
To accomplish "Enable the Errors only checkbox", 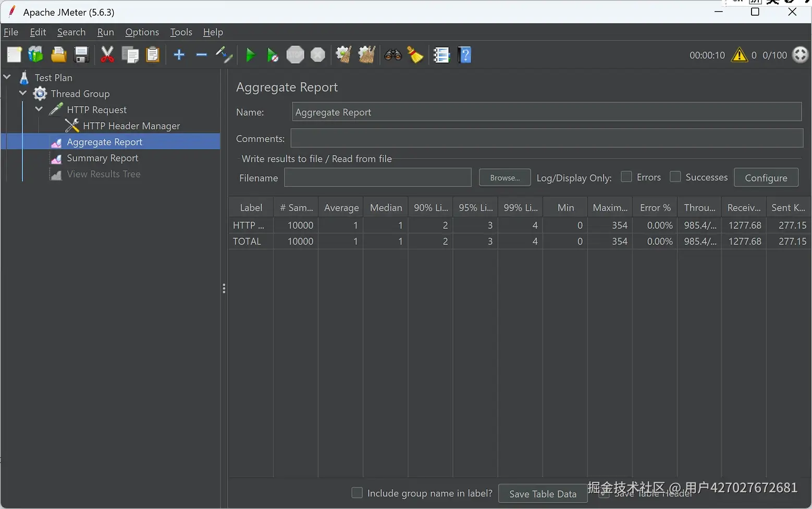I will tap(626, 177).
